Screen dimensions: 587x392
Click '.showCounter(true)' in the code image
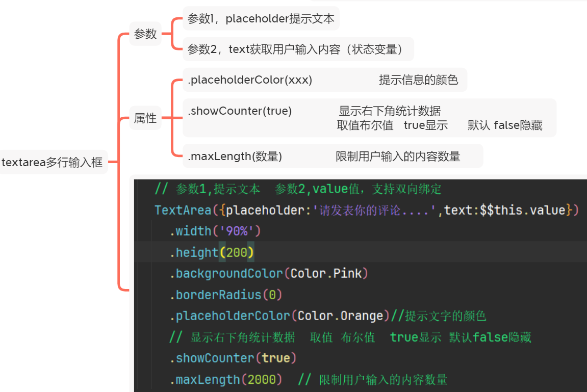coord(233,358)
